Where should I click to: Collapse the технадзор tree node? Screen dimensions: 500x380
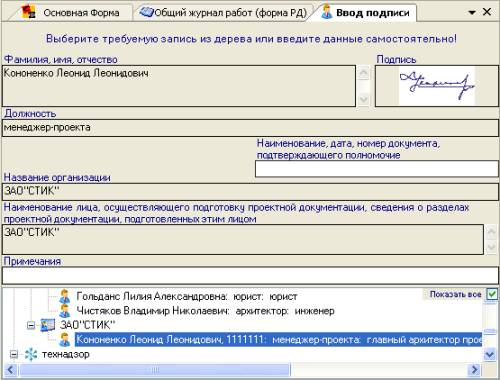[x=14, y=354]
